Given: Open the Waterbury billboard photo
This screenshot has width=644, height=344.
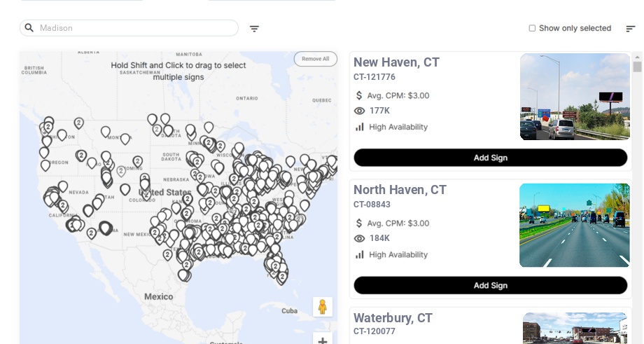Looking at the screenshot, I should (x=575, y=328).
